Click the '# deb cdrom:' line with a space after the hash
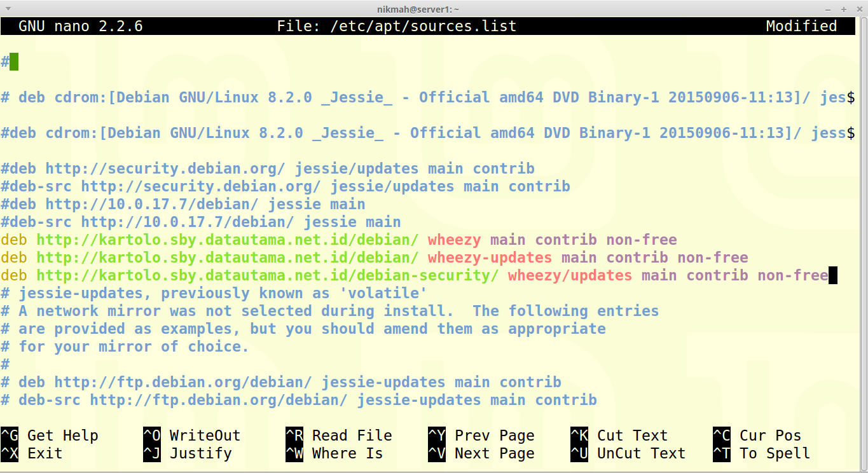This screenshot has height=473, width=868. click(x=428, y=97)
